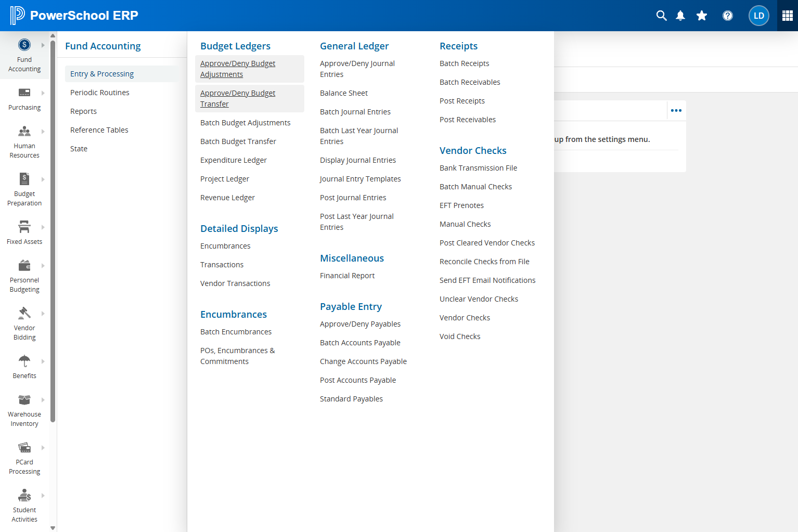The image size is (798, 532).
Task: Expand the Benefits submenu arrow
Action: (43, 361)
